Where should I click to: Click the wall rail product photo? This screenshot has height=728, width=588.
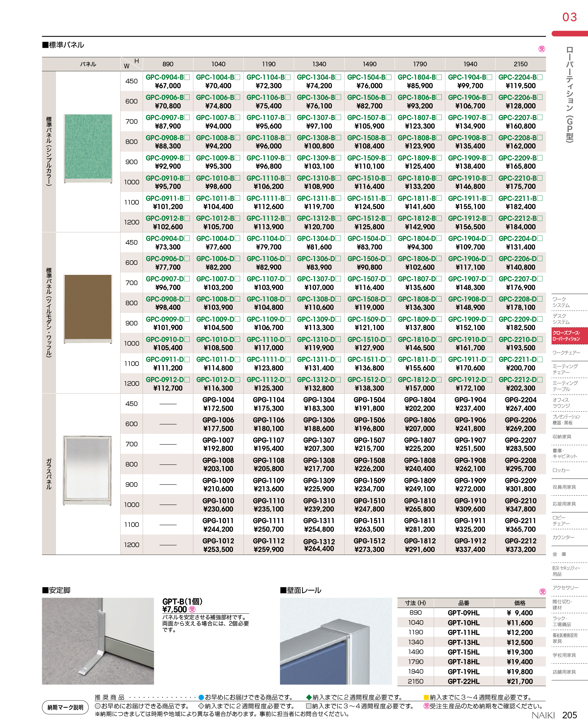[x=336, y=641]
